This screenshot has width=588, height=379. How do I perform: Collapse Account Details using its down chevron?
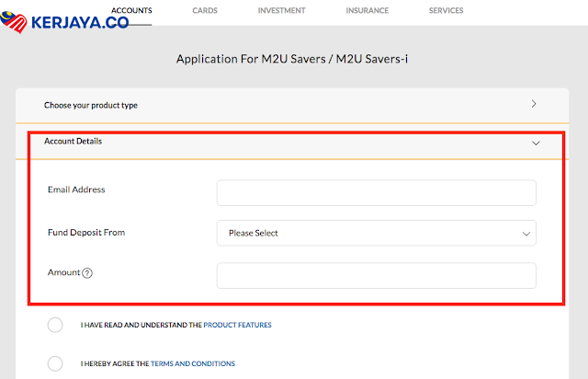point(536,144)
